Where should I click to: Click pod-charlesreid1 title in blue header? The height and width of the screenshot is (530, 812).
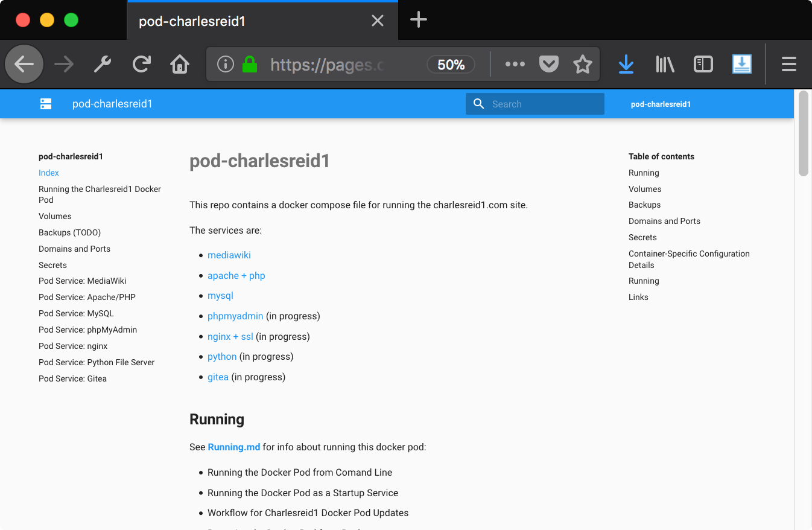click(x=112, y=104)
